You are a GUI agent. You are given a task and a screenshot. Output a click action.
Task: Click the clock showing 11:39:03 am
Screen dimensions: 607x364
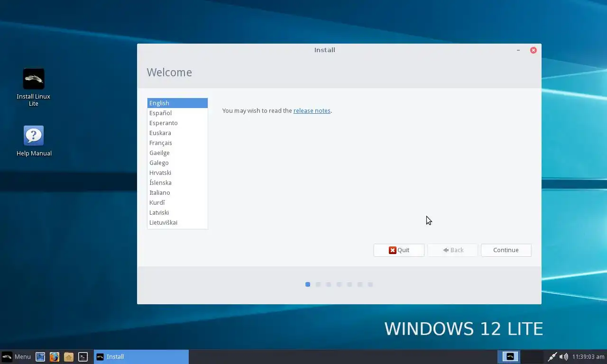pyautogui.click(x=589, y=357)
